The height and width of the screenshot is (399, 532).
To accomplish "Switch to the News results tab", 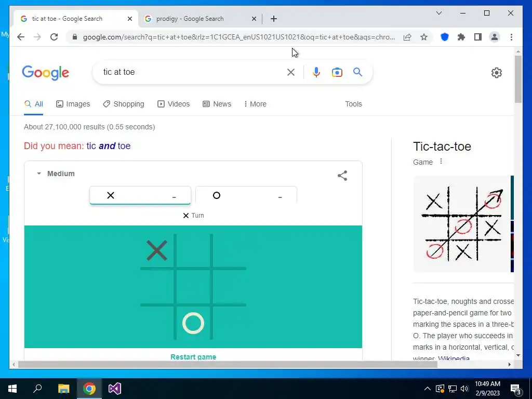I will [x=217, y=104].
